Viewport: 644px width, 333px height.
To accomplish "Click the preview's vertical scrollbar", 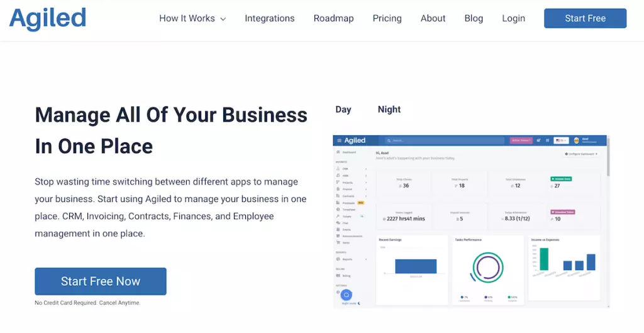I will click(x=608, y=156).
